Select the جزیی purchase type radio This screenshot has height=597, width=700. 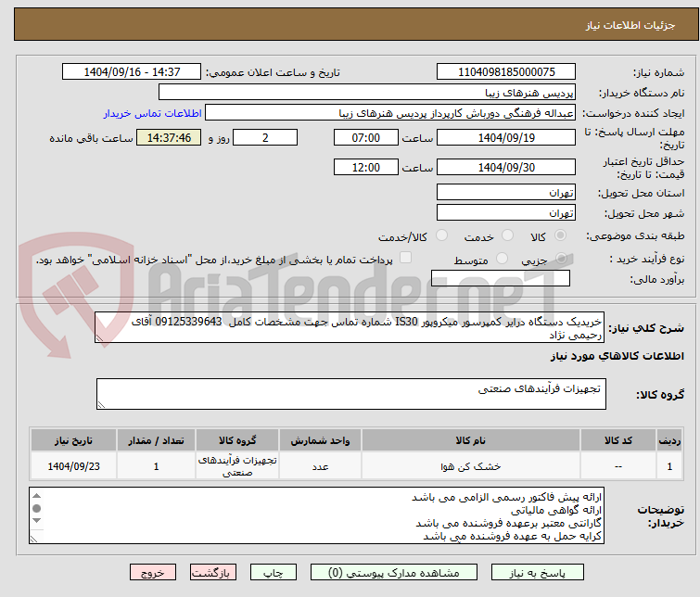click(x=561, y=259)
